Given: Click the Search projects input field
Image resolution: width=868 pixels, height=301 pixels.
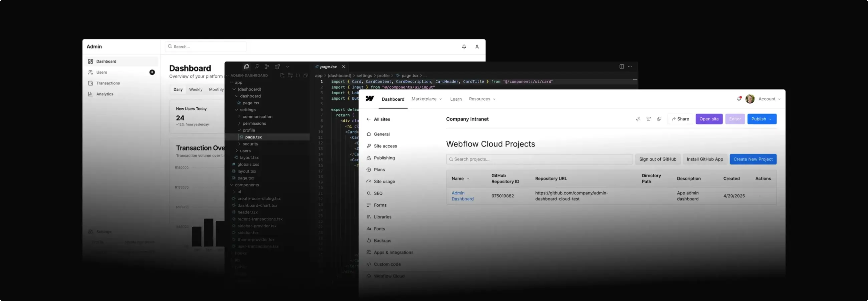Looking at the screenshot, I should (x=539, y=159).
